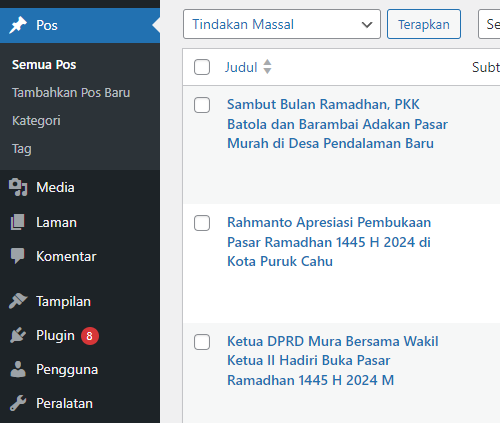Click the Pos pushpin icon
Image resolution: width=500 pixels, height=423 pixels.
coord(18,25)
